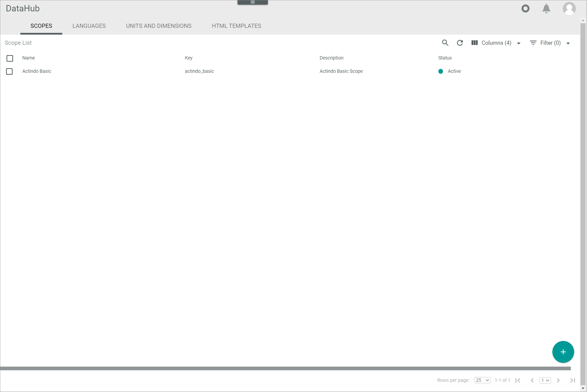The width and height of the screenshot is (587, 392).
Task: Click the notifications bell icon
Action: [x=546, y=8]
